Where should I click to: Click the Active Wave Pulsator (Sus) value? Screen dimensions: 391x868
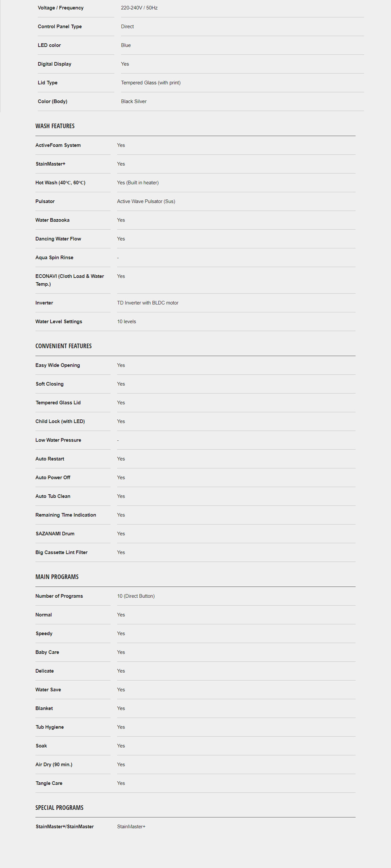[x=146, y=202]
